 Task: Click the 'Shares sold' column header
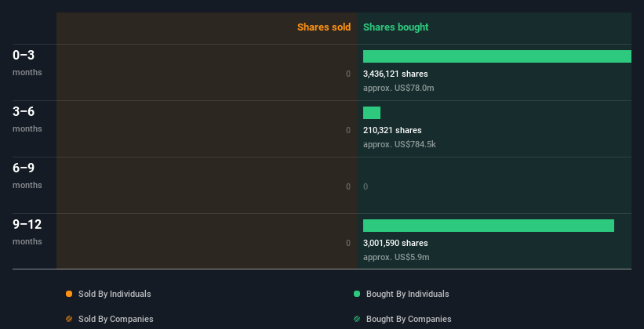(324, 27)
